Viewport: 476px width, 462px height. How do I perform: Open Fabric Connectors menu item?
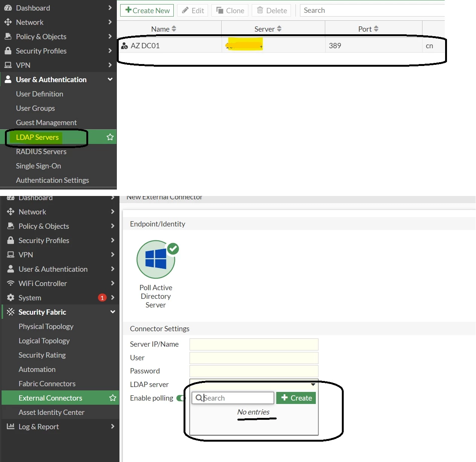click(47, 384)
